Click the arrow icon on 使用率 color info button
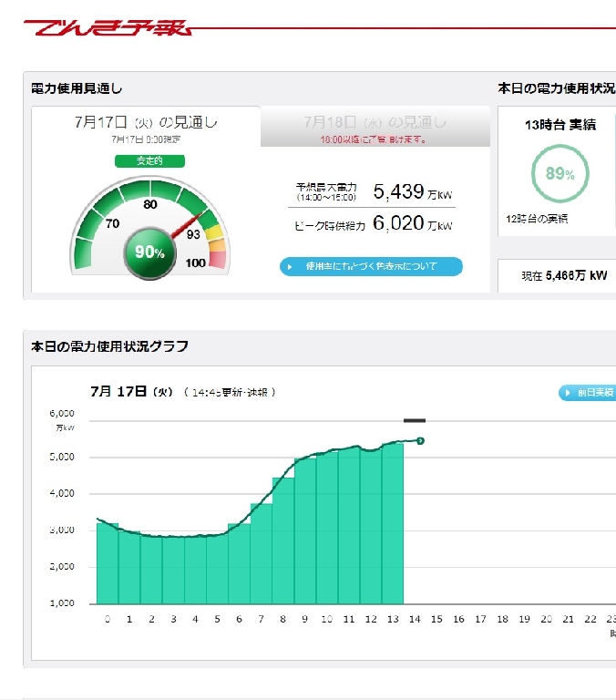The image size is (616, 700). [x=290, y=267]
